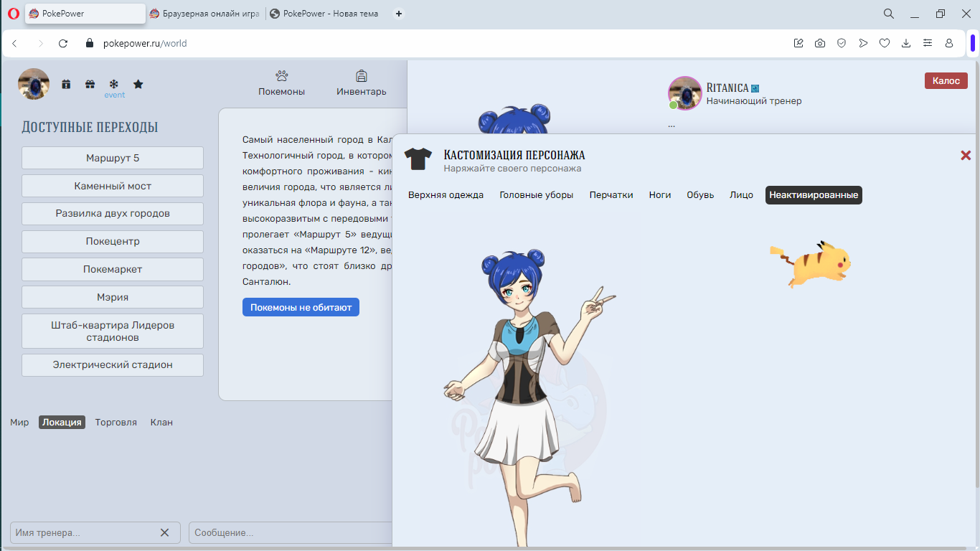Screen dimensions: 980x551
Task: Click the t-shirt customization icon
Action: click(x=418, y=159)
